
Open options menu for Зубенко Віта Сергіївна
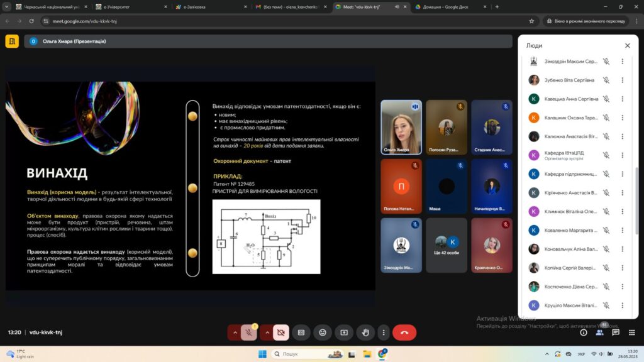coord(623,80)
